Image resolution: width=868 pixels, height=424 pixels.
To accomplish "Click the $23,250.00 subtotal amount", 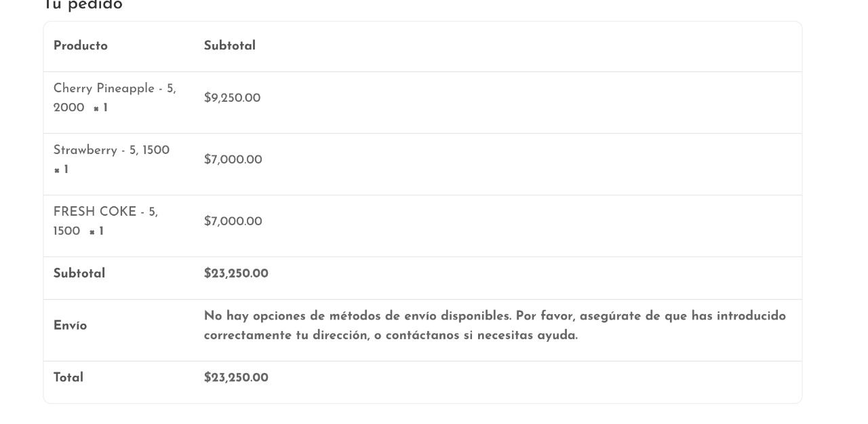I will 236,274.
